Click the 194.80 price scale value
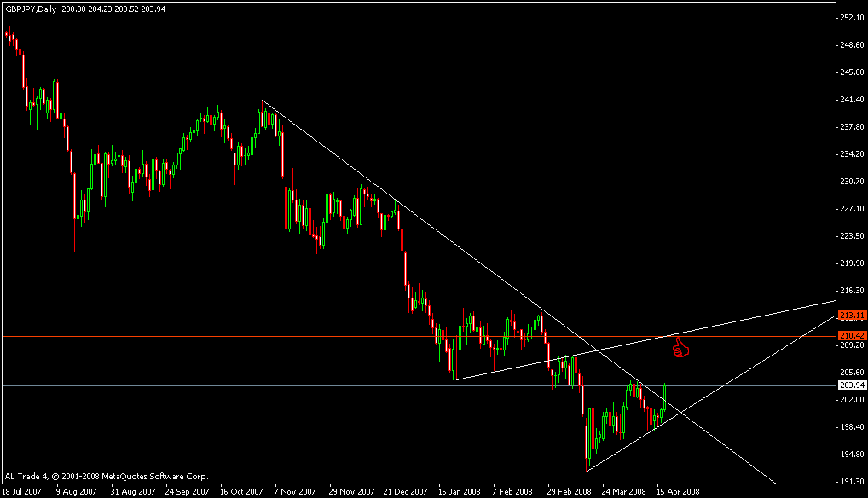The width and height of the screenshot is (868, 498). pyautogui.click(x=852, y=455)
